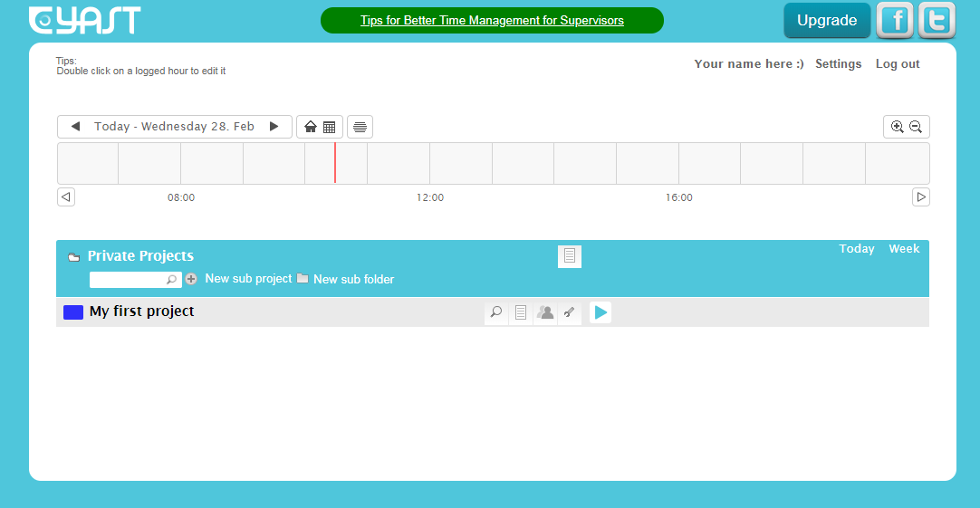Switch to Today view
Screen dimensions: 980x508
point(856,249)
